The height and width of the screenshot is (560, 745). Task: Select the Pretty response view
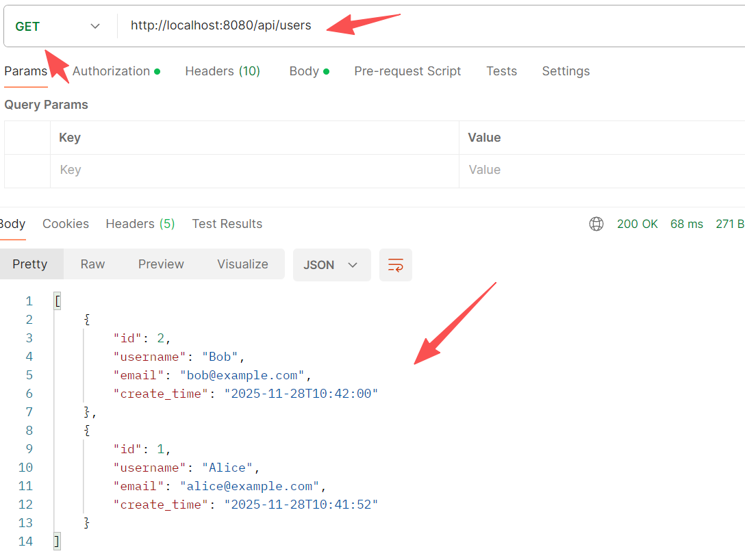pyautogui.click(x=30, y=264)
